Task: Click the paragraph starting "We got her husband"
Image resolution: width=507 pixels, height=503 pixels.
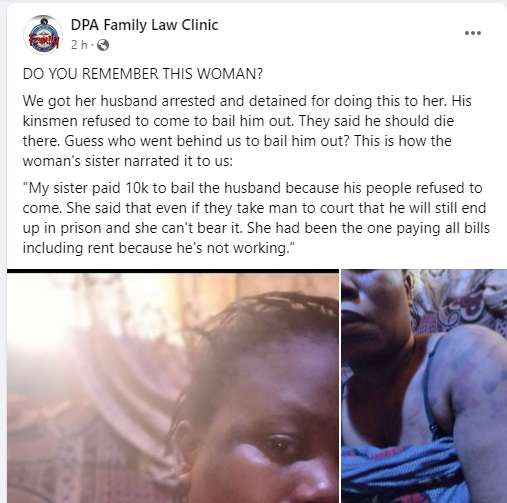Action: 247,131
